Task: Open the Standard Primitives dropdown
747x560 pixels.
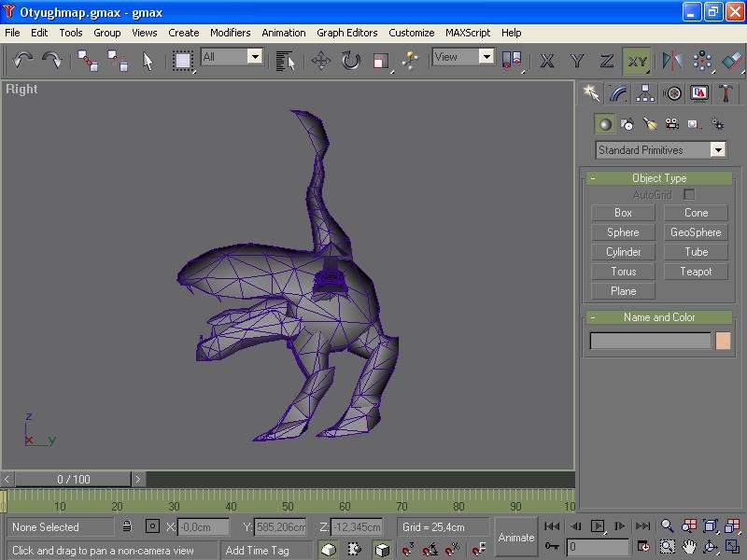Action: (717, 150)
